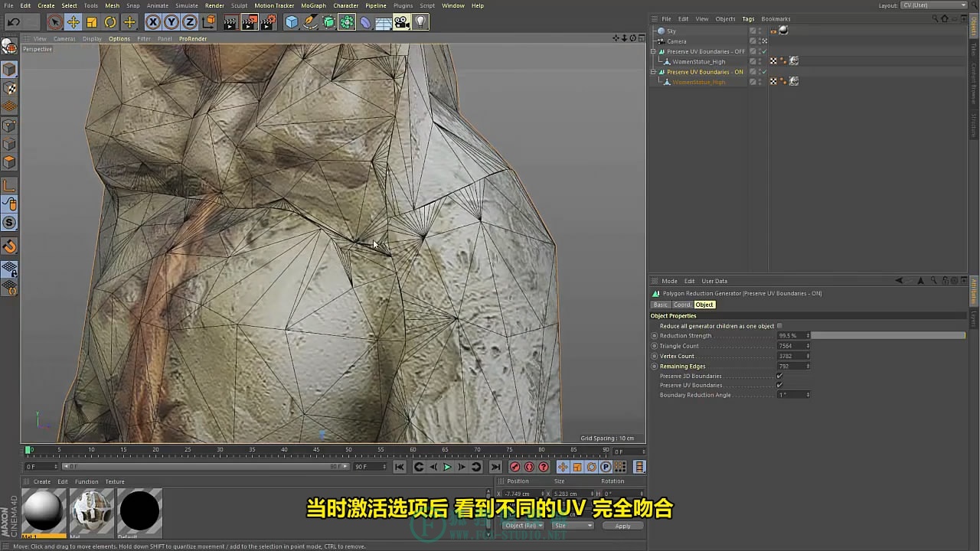Open the Render Settings icon
980x551 pixels.
click(268, 22)
